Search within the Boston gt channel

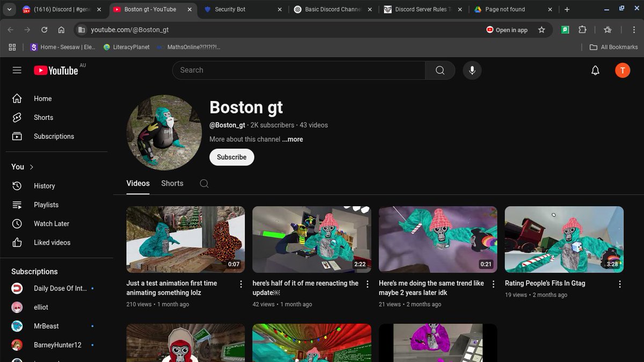(204, 183)
